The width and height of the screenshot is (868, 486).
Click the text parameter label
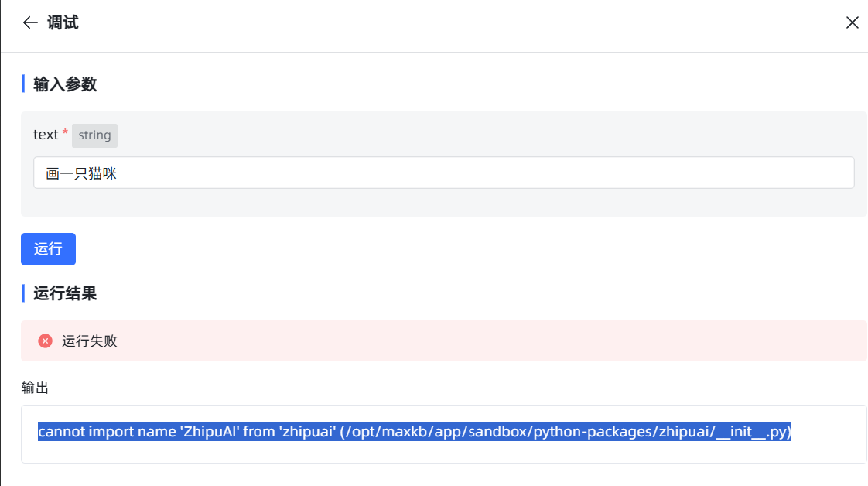tap(46, 134)
